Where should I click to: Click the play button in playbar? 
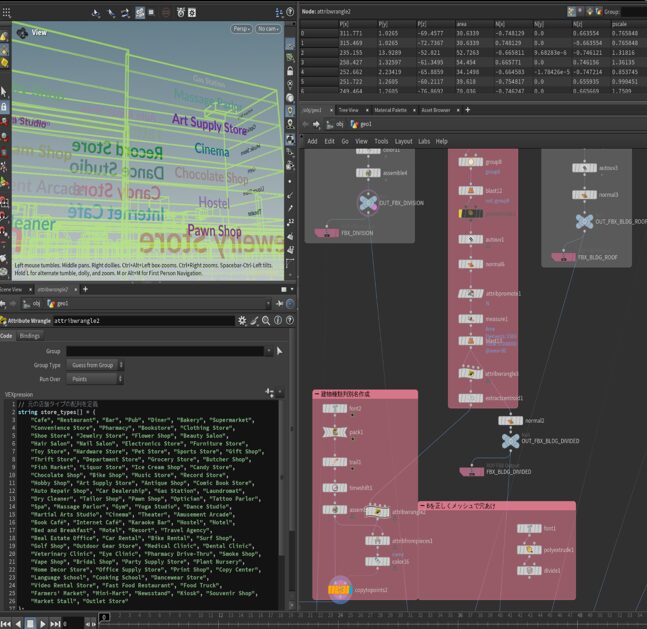[43, 624]
